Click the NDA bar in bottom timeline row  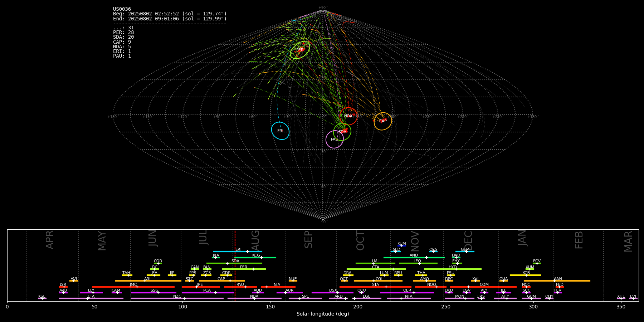[254, 298]
